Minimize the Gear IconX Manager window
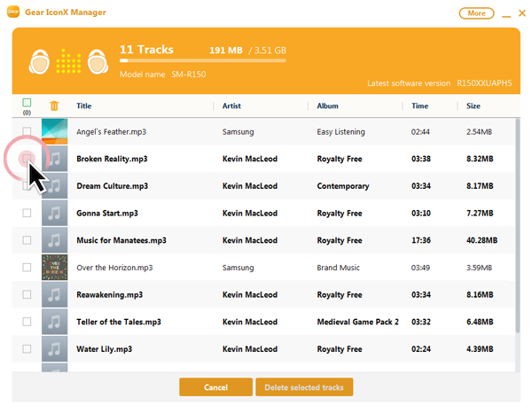 tap(506, 16)
